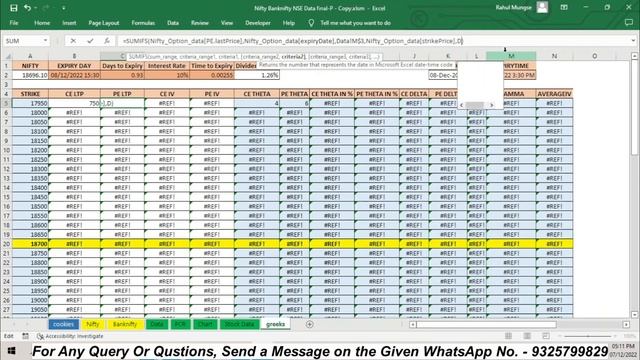The height and width of the screenshot is (360, 640).
Task: Click the SUMIFS function name in tooltip
Action: (138, 57)
